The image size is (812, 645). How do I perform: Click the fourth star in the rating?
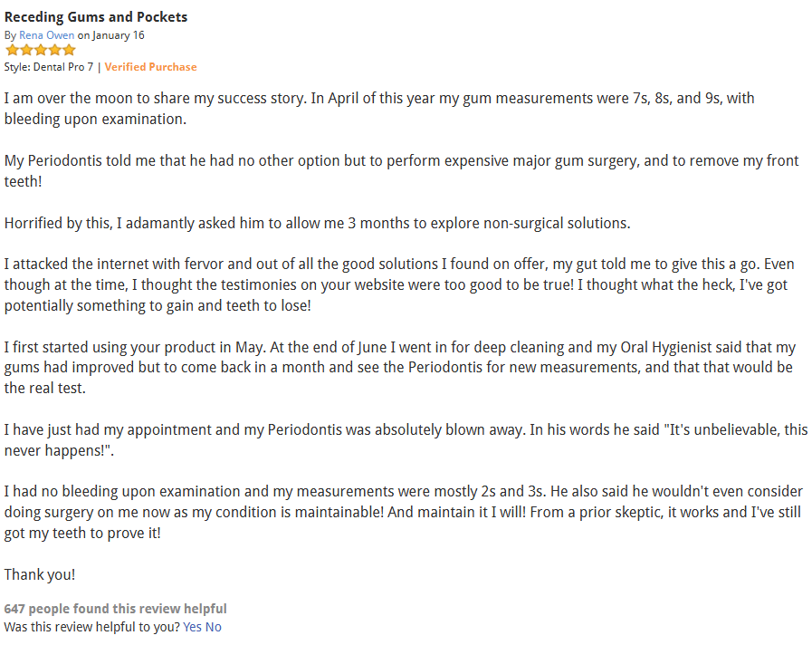(x=54, y=51)
